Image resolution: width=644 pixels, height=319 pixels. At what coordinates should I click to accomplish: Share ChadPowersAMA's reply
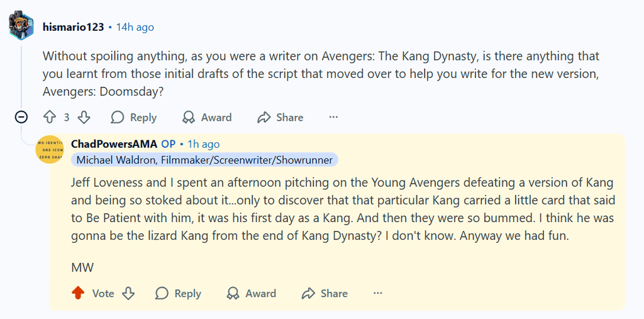325,293
